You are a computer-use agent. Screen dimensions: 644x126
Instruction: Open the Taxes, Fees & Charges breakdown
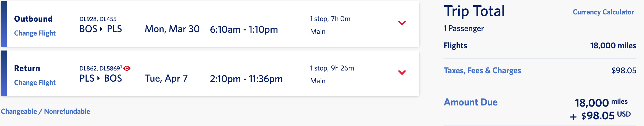click(x=482, y=71)
